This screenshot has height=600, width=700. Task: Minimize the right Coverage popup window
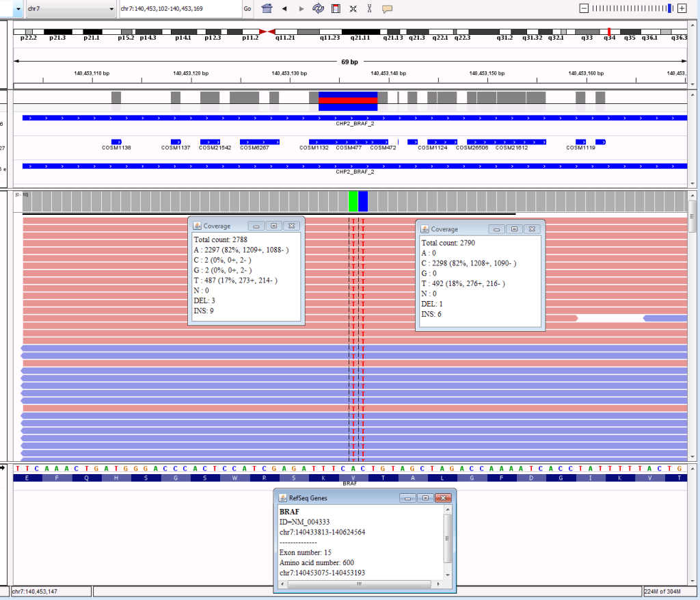(x=497, y=229)
